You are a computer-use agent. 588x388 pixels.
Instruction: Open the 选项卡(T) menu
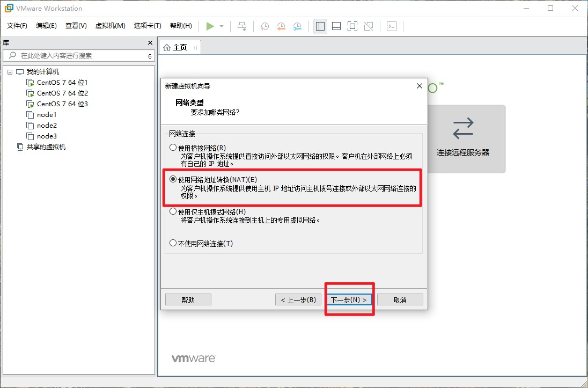(148, 26)
